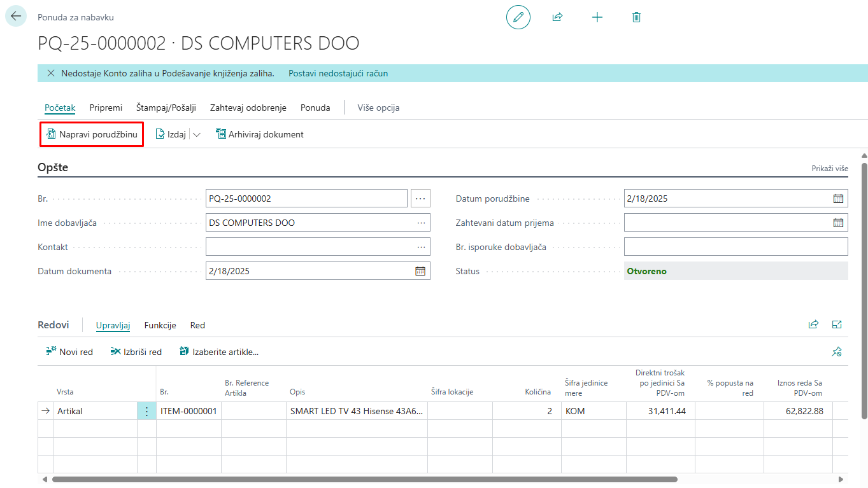Expand the Redovi section to full view
The width and height of the screenshot is (868, 488).
[x=837, y=324]
